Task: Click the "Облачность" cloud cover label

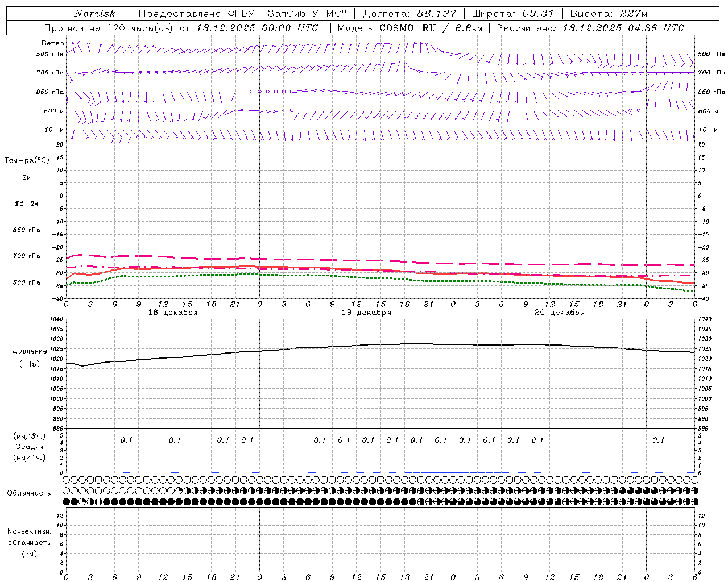Action: coord(29,493)
